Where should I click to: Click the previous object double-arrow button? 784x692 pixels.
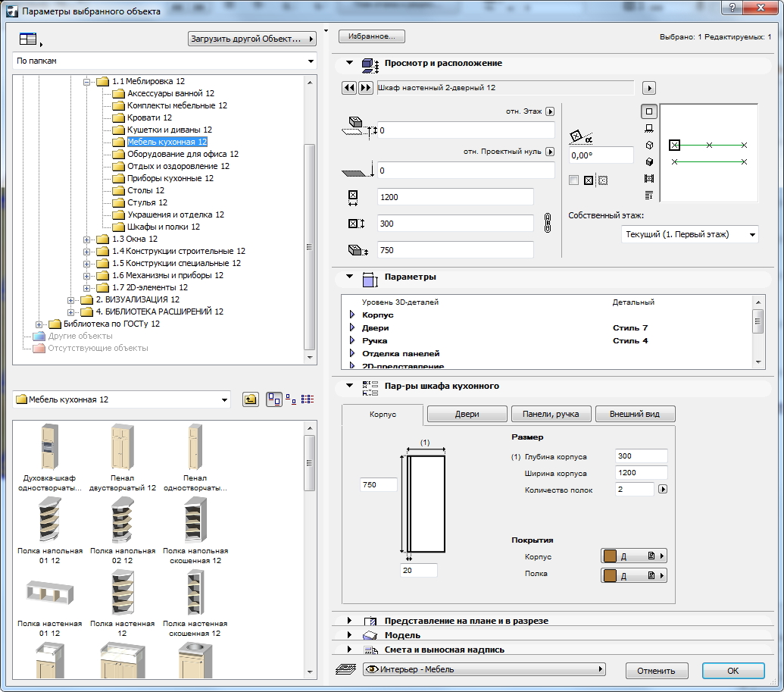tap(349, 88)
